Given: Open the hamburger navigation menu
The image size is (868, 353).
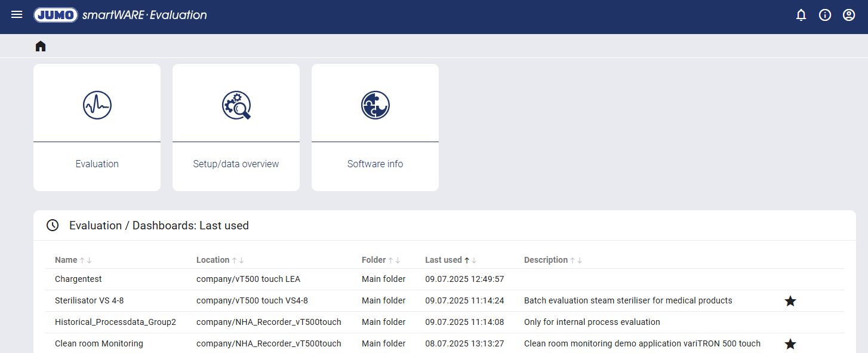Looking at the screenshot, I should [x=17, y=15].
